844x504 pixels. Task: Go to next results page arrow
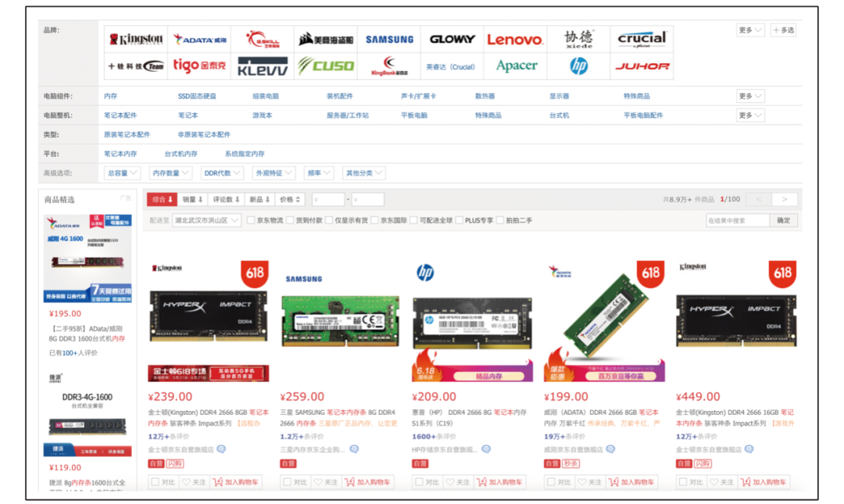(x=785, y=199)
